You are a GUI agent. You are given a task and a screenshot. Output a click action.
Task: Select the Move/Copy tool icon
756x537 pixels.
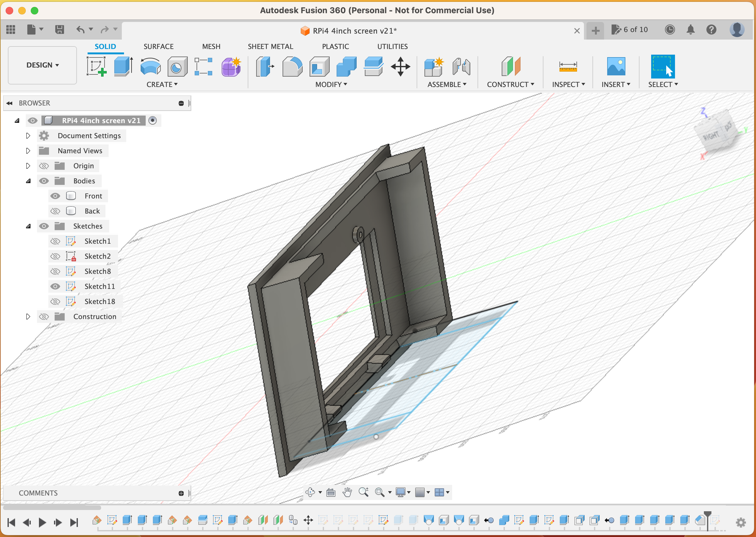tap(402, 66)
